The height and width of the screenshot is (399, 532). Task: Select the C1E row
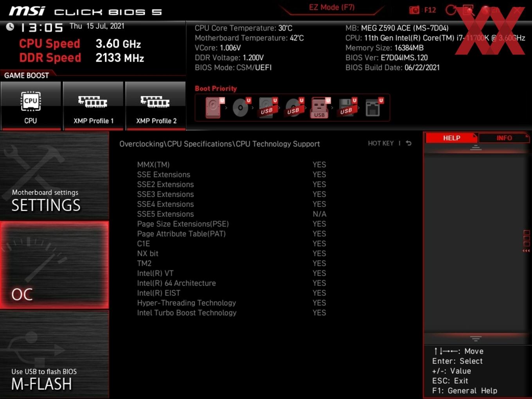click(x=232, y=244)
